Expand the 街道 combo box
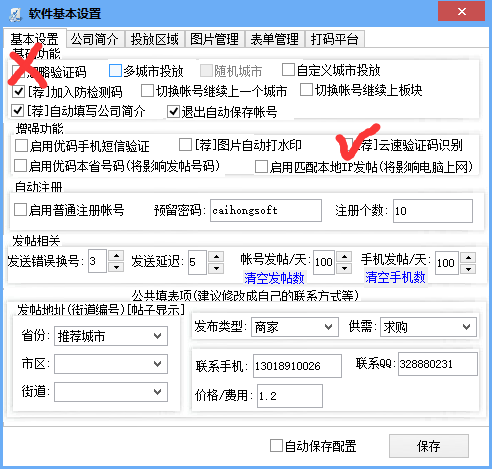 click(x=111, y=392)
